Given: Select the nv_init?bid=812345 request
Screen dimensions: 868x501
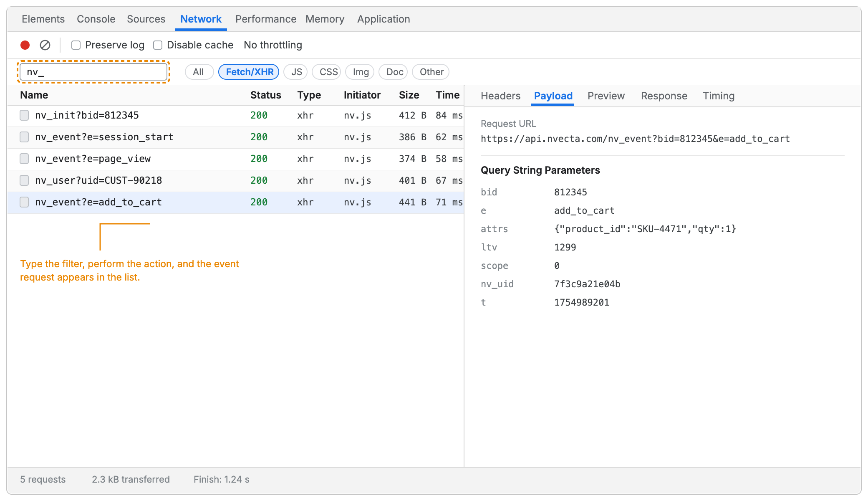Looking at the screenshot, I should [235, 116].
